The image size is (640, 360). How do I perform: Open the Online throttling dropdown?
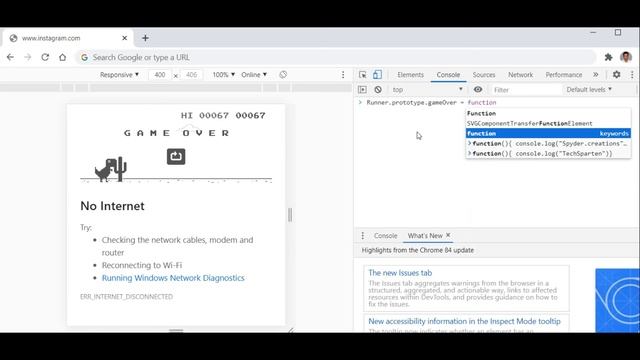(254, 75)
